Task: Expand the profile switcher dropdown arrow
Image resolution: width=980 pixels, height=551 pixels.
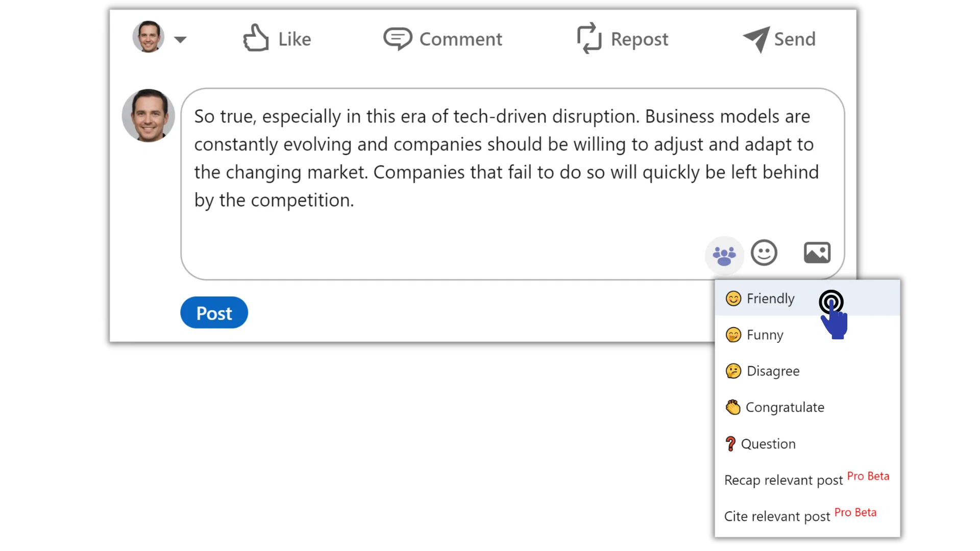Action: (180, 39)
